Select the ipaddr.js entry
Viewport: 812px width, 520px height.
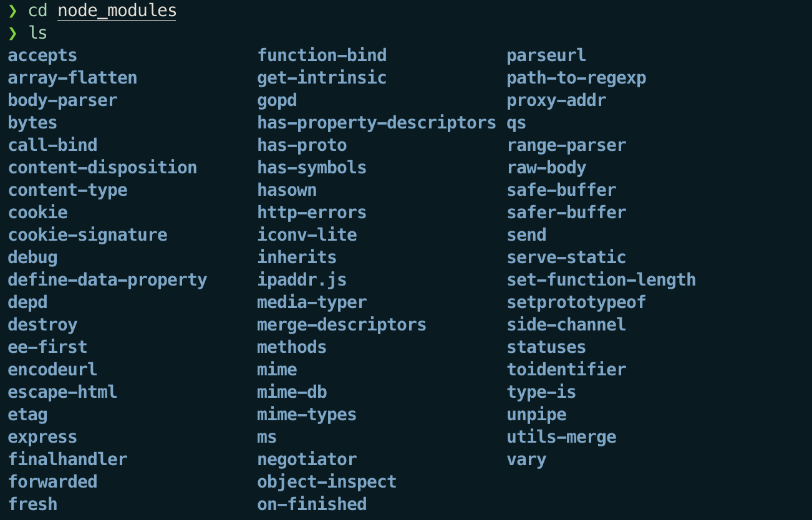pyautogui.click(x=302, y=280)
